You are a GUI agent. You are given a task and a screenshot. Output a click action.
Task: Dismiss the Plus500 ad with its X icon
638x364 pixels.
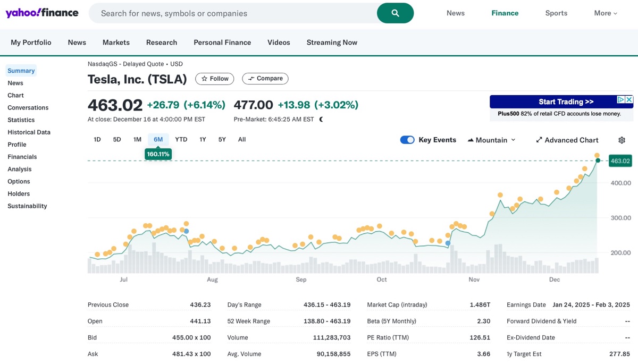tap(629, 99)
